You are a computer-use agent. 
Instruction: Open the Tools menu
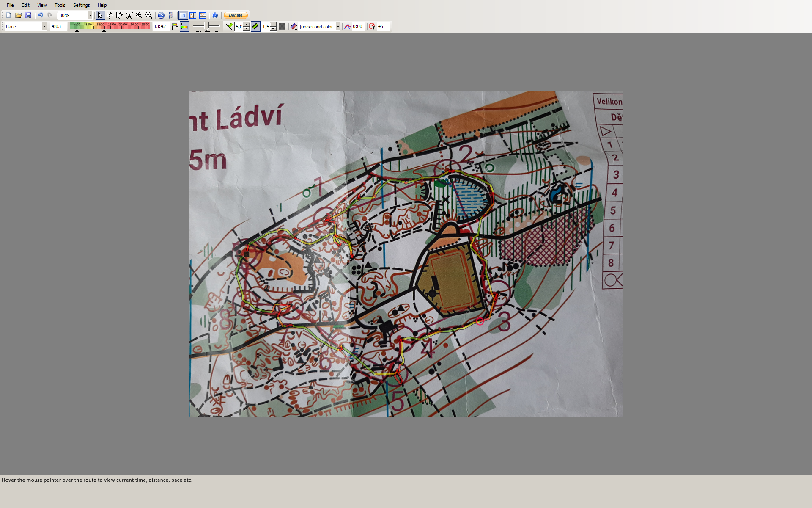pos(60,5)
